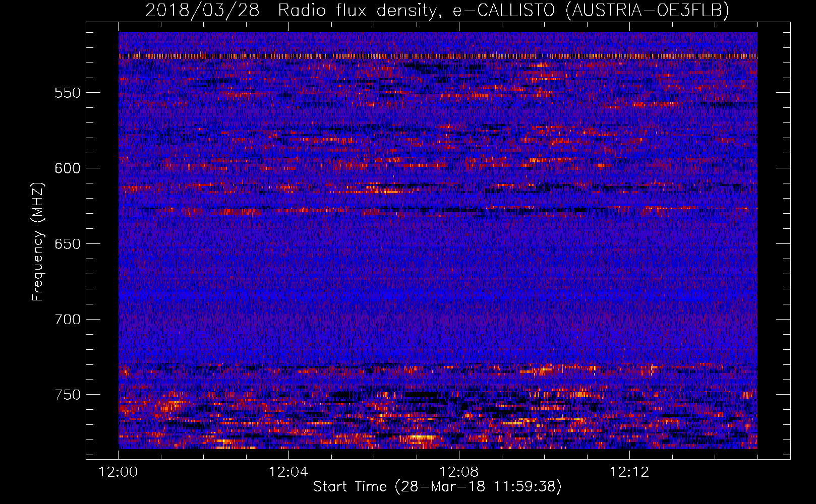Image resolution: width=816 pixels, height=504 pixels.
Task: Click the 700 frequency tick label
Action: coord(68,320)
